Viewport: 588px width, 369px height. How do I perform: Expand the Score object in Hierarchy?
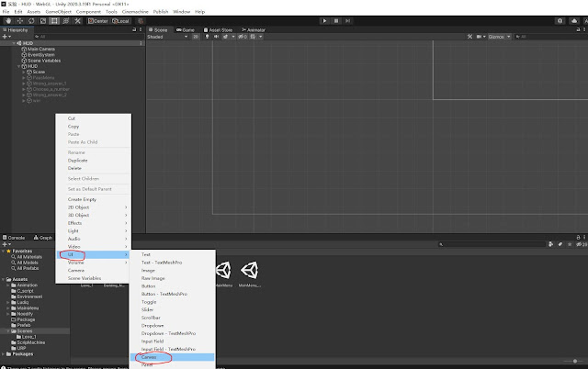[24, 72]
